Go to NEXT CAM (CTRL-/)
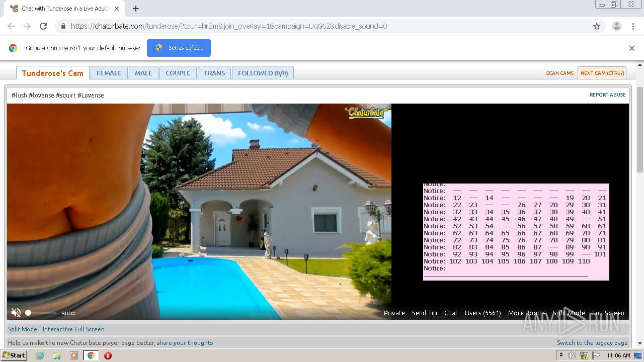Image resolution: width=644 pixels, height=362 pixels. (602, 73)
